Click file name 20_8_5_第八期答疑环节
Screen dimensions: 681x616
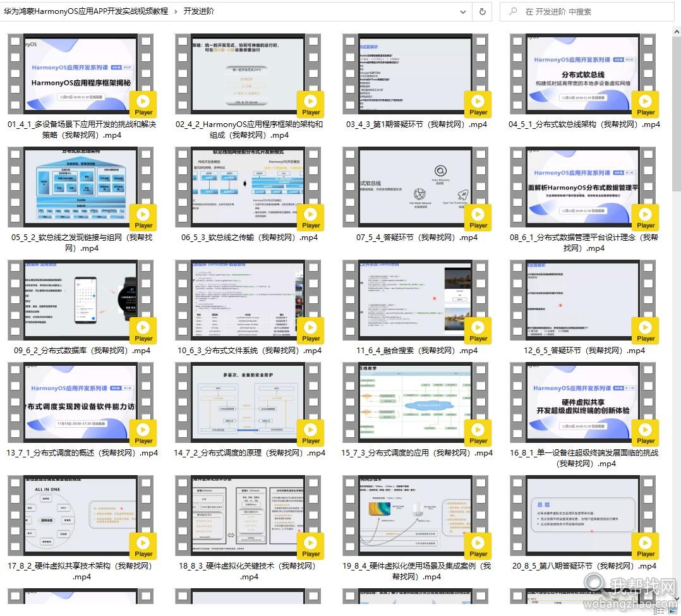click(x=584, y=566)
